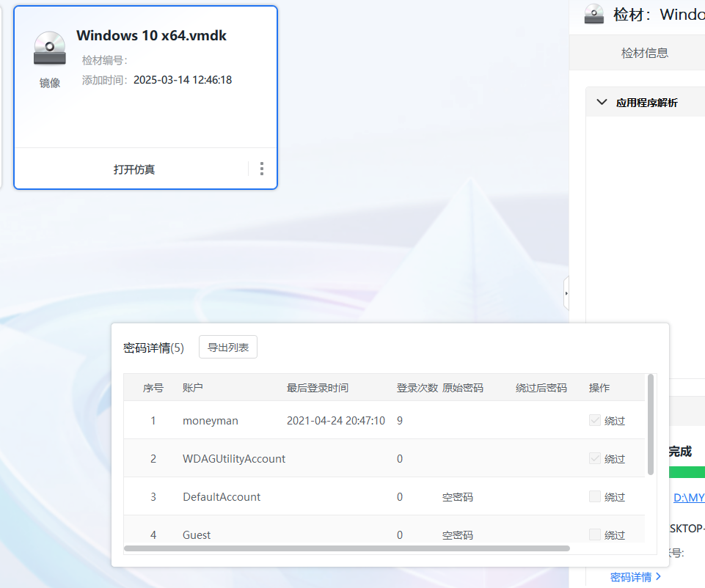This screenshot has height=588, width=705.
Task: Select the DefaultAccount cell
Action: coord(222,497)
